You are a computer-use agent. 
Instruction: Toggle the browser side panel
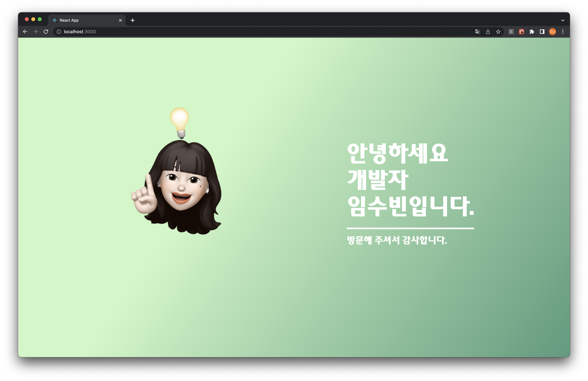[542, 32]
